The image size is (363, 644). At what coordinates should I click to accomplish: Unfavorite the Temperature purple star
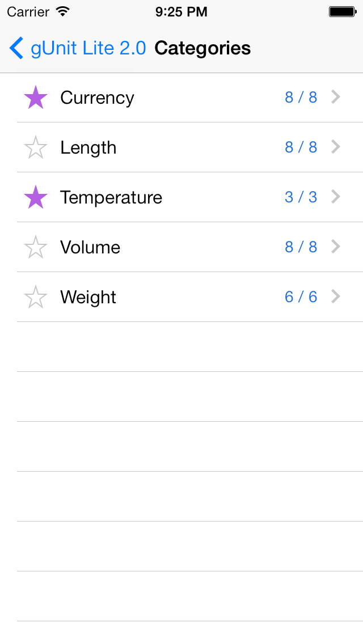tap(36, 197)
